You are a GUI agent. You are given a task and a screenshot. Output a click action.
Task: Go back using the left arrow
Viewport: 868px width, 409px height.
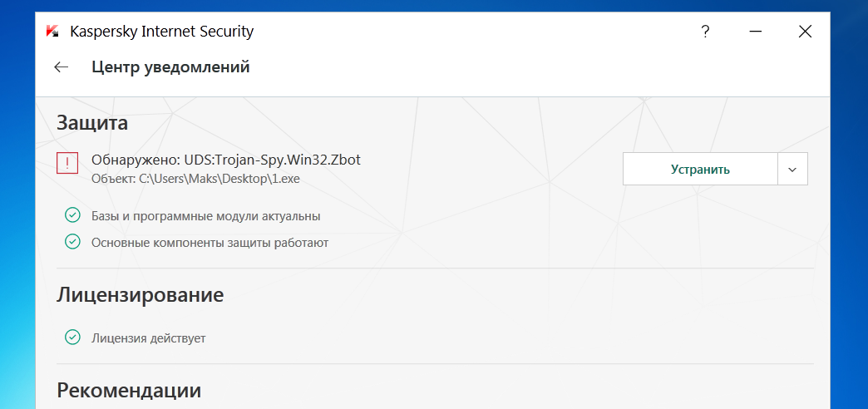[61, 67]
